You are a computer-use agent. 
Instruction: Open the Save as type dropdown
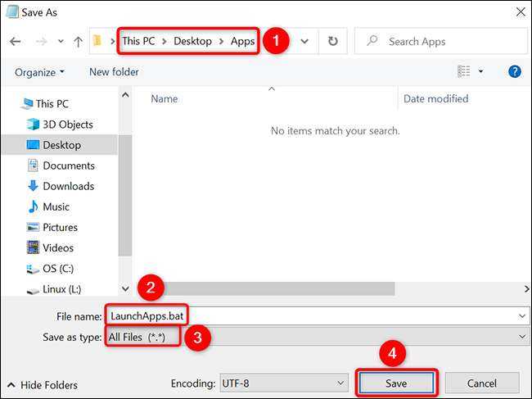click(x=317, y=337)
